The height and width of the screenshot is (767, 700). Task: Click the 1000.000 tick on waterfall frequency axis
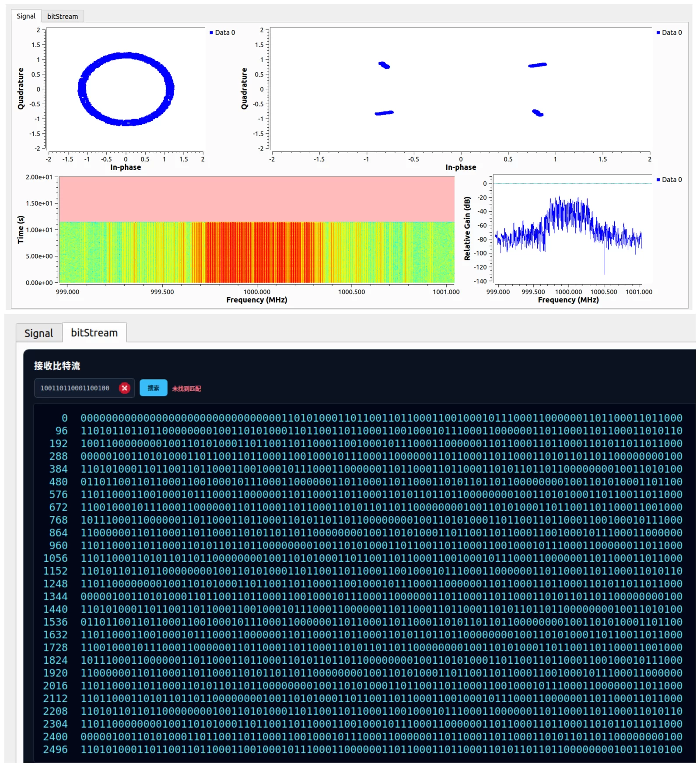click(x=257, y=292)
